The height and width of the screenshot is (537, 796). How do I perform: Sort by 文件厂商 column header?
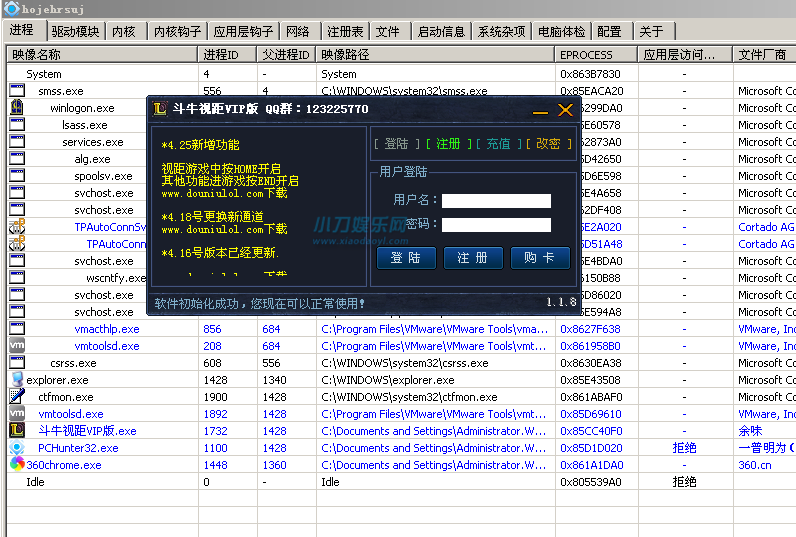click(x=764, y=54)
